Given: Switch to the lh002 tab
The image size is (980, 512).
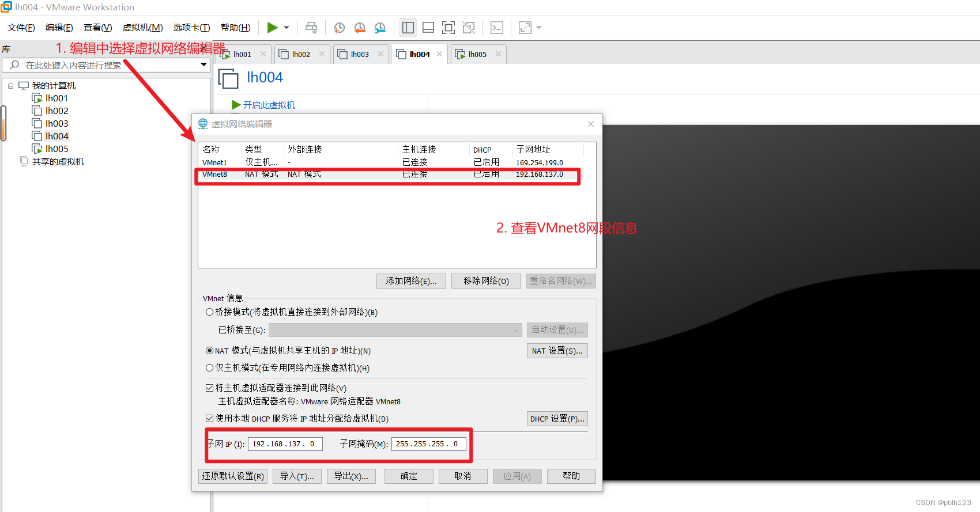Looking at the screenshot, I should [301, 54].
